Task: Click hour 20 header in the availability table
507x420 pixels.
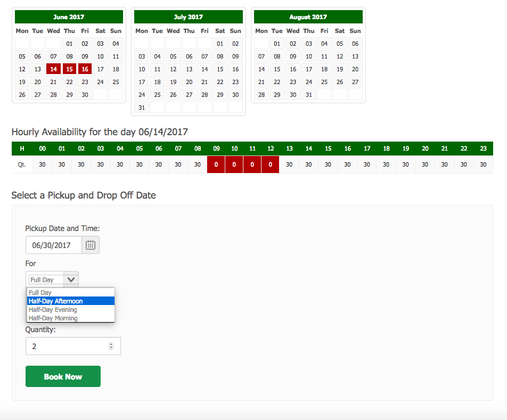Action: coord(425,149)
